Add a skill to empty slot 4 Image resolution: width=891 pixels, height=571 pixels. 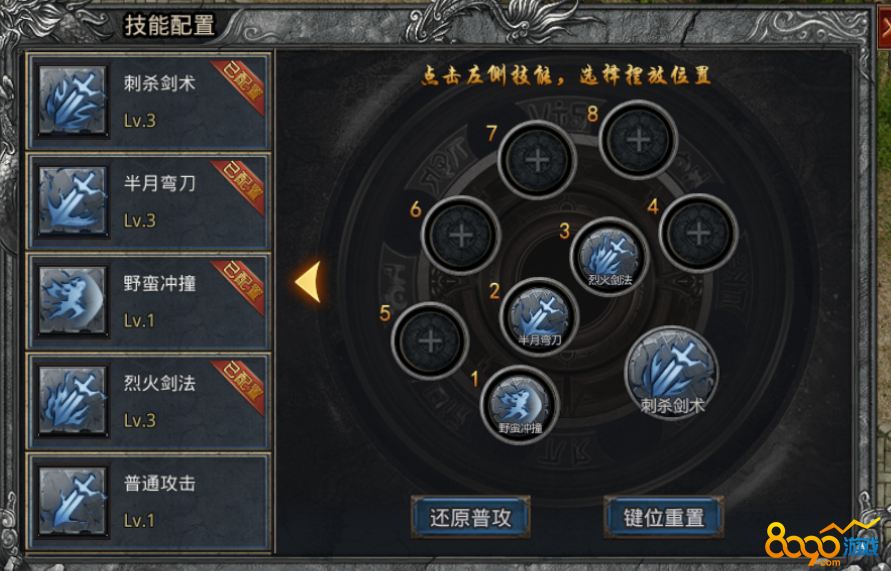pos(698,233)
